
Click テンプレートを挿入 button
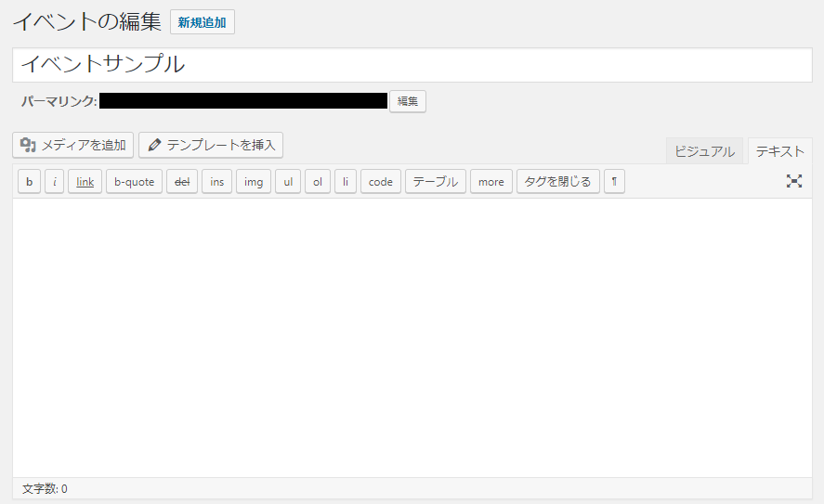[211, 145]
